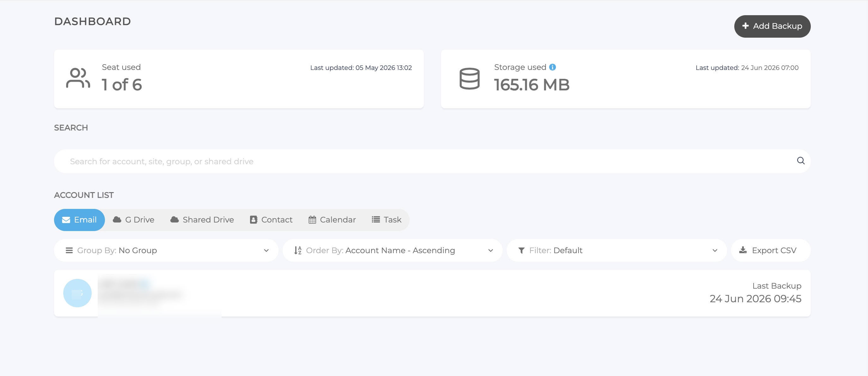Click the Seat used label
Viewport: 868px width, 376px height.
(121, 67)
